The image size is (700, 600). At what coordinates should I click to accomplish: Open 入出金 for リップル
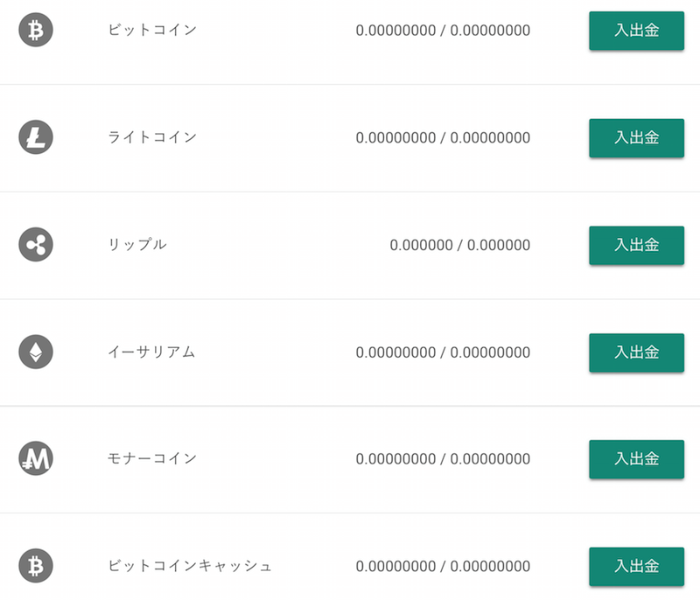coord(637,246)
